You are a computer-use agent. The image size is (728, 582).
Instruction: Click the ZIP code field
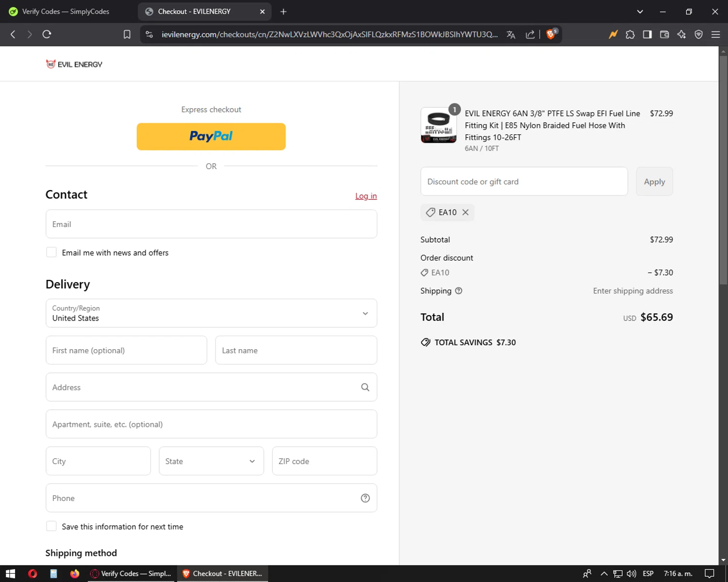coord(325,461)
